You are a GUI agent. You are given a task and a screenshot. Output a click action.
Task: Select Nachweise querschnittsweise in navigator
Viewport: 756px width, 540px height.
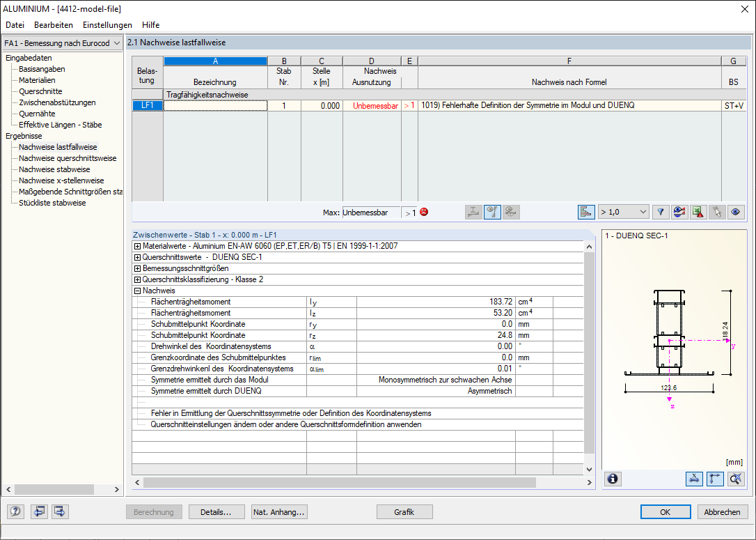click(68, 158)
